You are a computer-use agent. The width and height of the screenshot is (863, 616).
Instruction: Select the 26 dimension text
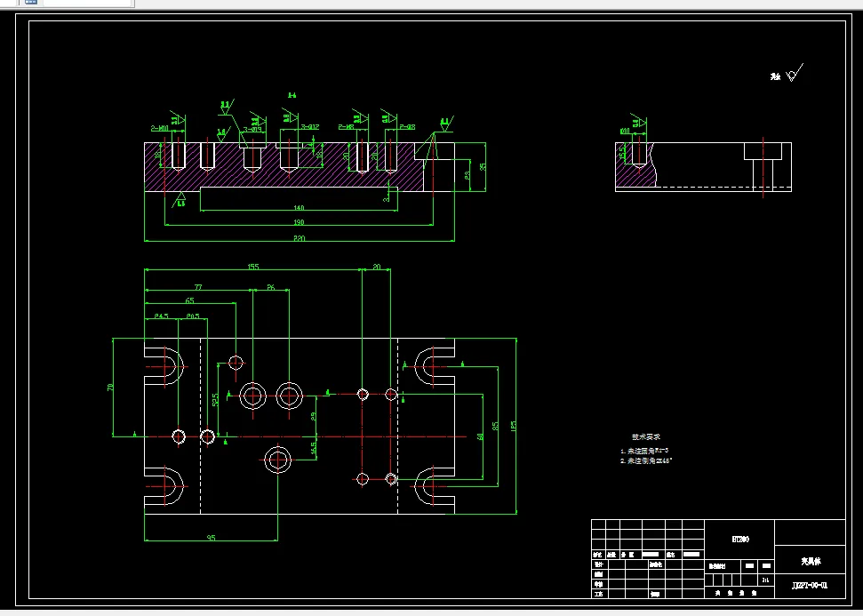[x=271, y=287]
